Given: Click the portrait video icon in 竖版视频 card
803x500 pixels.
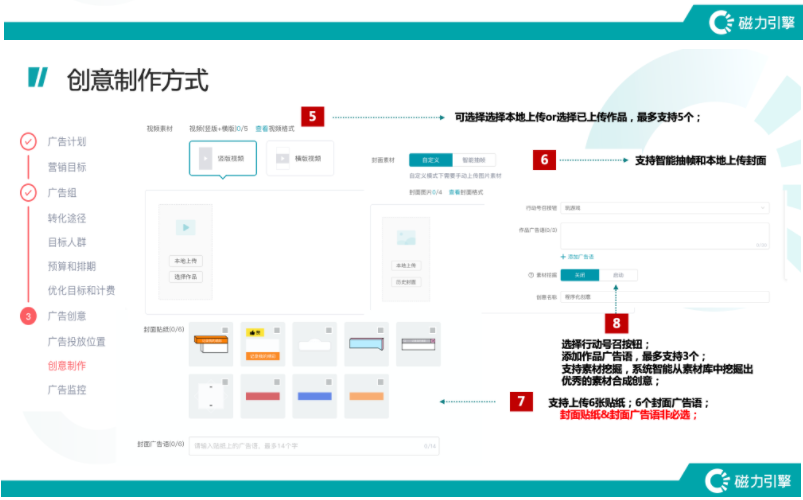Looking at the screenshot, I should [x=205, y=158].
